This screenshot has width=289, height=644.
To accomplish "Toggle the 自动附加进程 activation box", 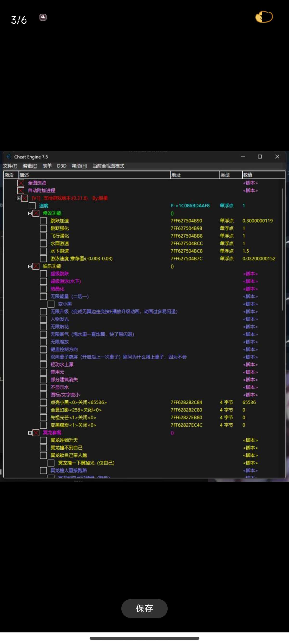I will (21, 191).
